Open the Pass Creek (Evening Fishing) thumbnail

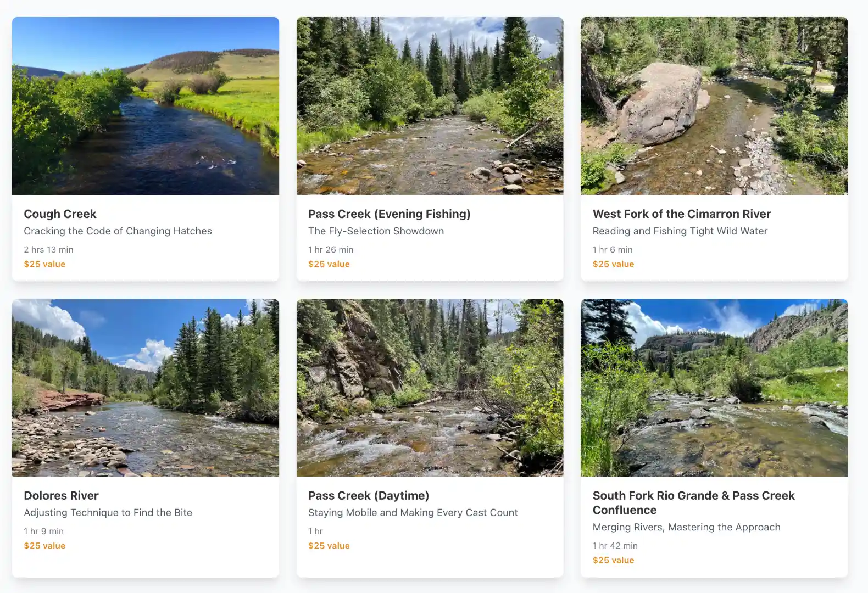click(x=430, y=105)
